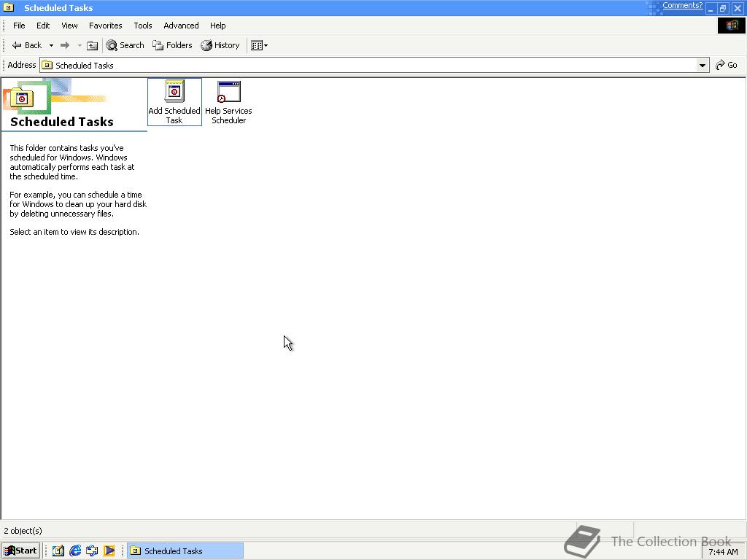Image resolution: width=747 pixels, height=560 pixels.
Task: Open the Views dropdown button
Action: pos(259,45)
